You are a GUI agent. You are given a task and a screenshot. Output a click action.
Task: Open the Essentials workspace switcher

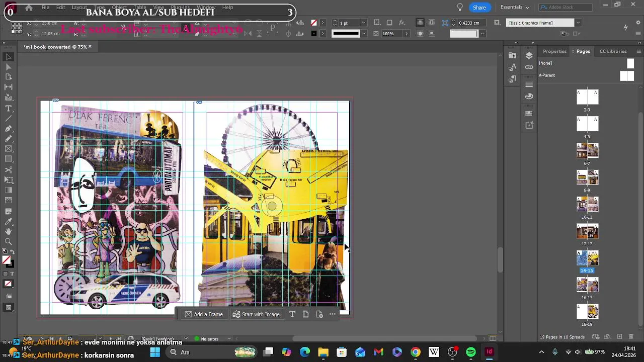515,7
